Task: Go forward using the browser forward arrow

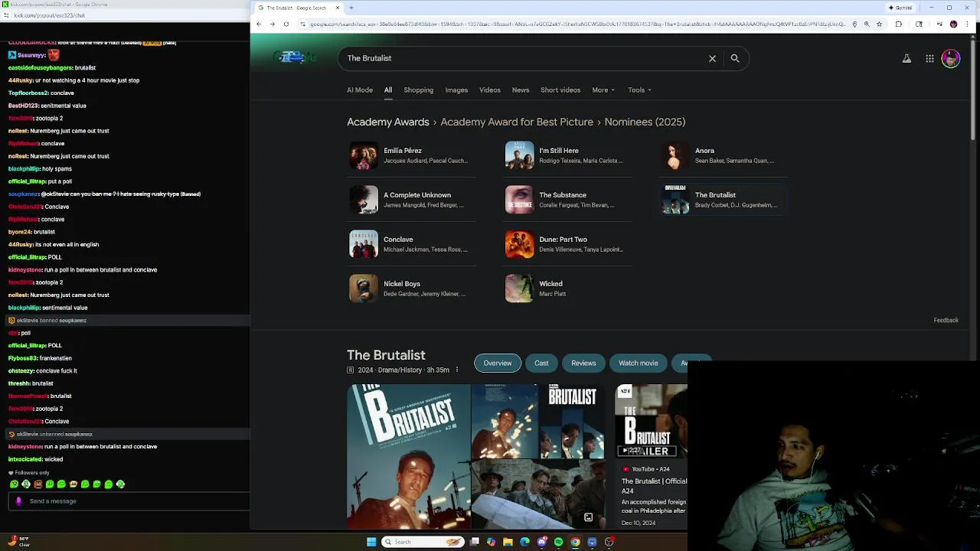Action: (x=273, y=24)
